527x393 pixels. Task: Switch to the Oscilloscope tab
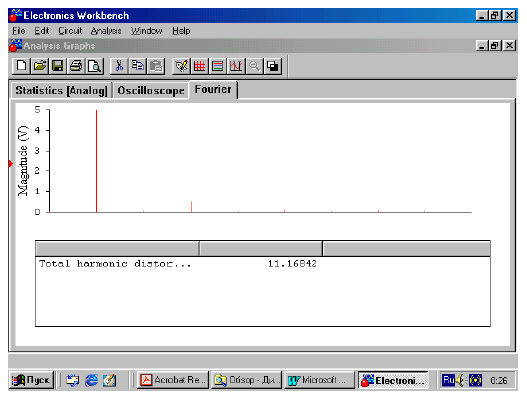(x=151, y=90)
